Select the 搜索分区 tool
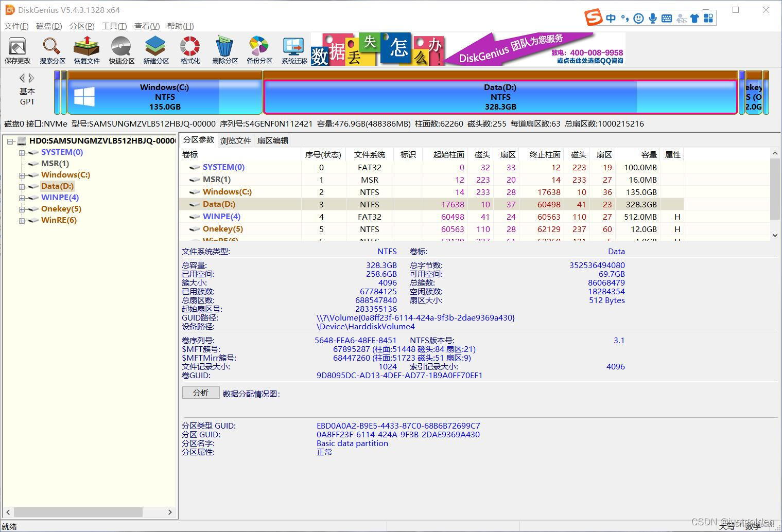 51,49
